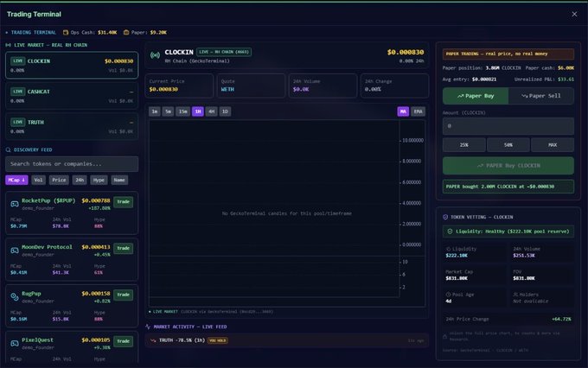Select the Paper Buy tab
588x368 pixels.
click(476, 96)
